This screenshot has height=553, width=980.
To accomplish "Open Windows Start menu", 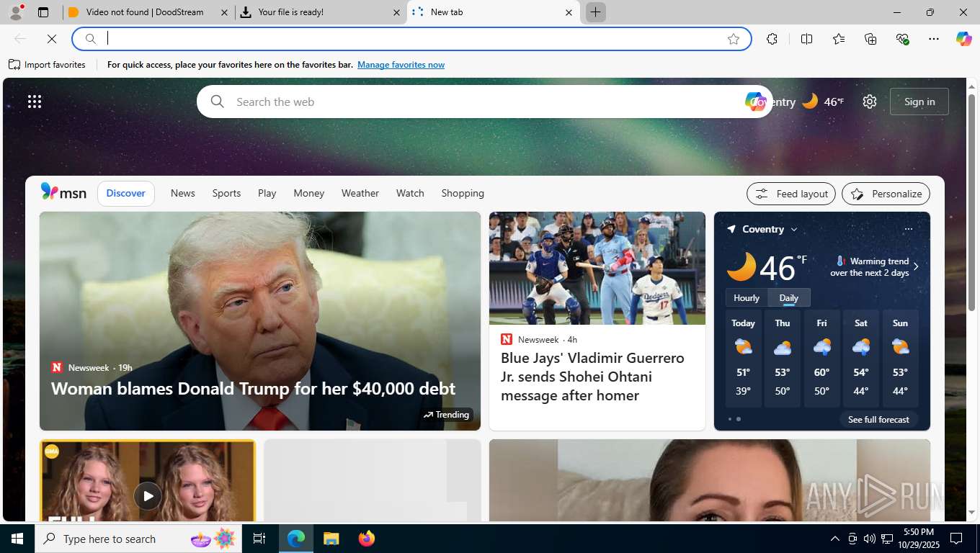I will (x=17, y=539).
